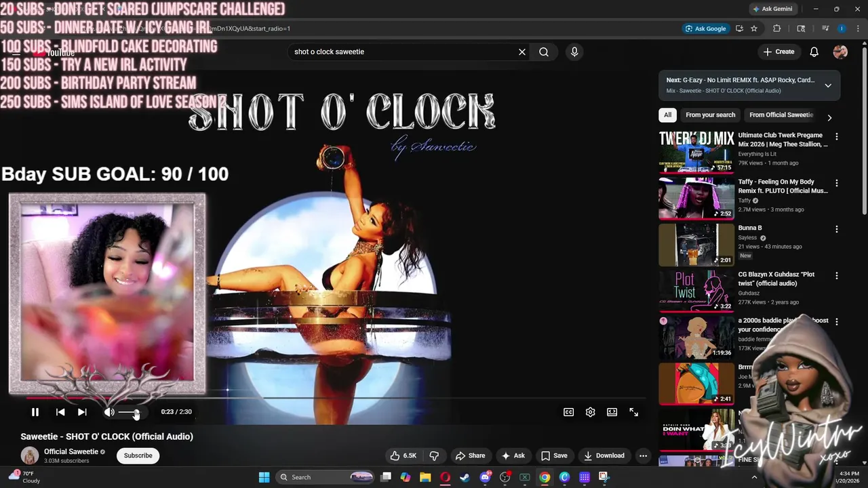The height and width of the screenshot is (488, 868).
Task: Click Ask Gemini in Chrome title bar
Action: (x=772, y=9)
